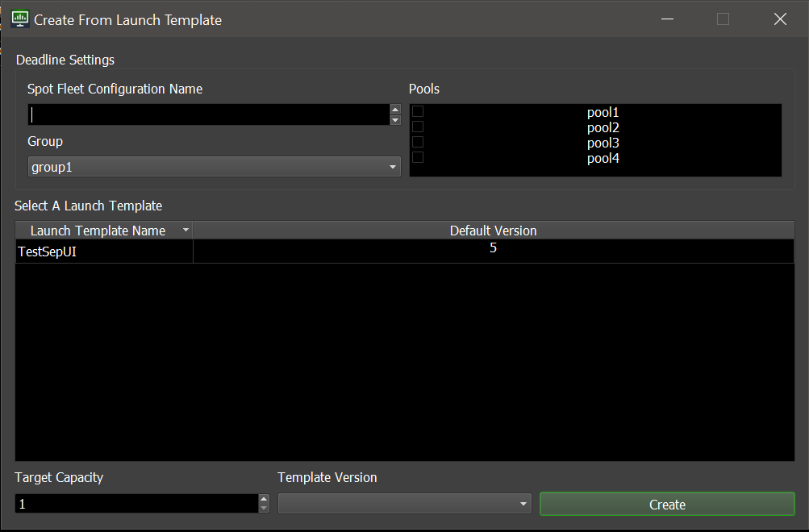Click the green Create button

pos(667,504)
